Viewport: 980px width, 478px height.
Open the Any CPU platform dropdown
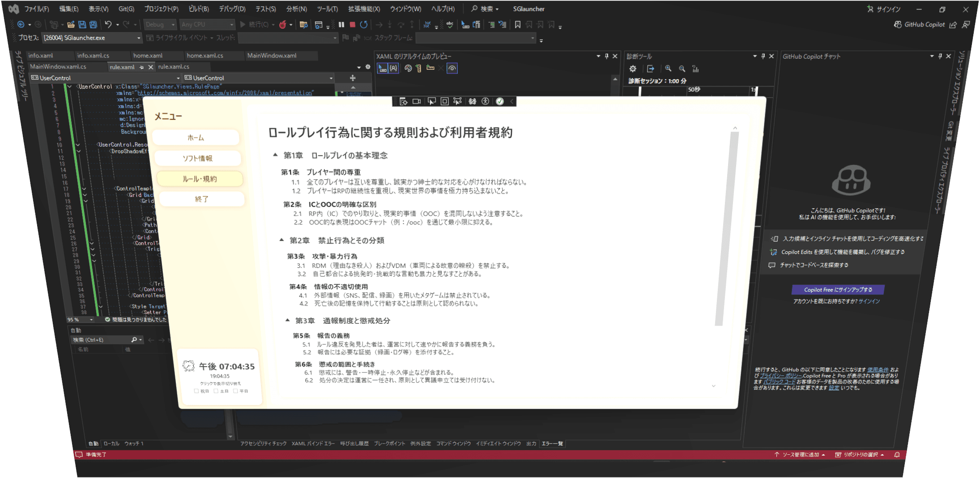(x=208, y=25)
